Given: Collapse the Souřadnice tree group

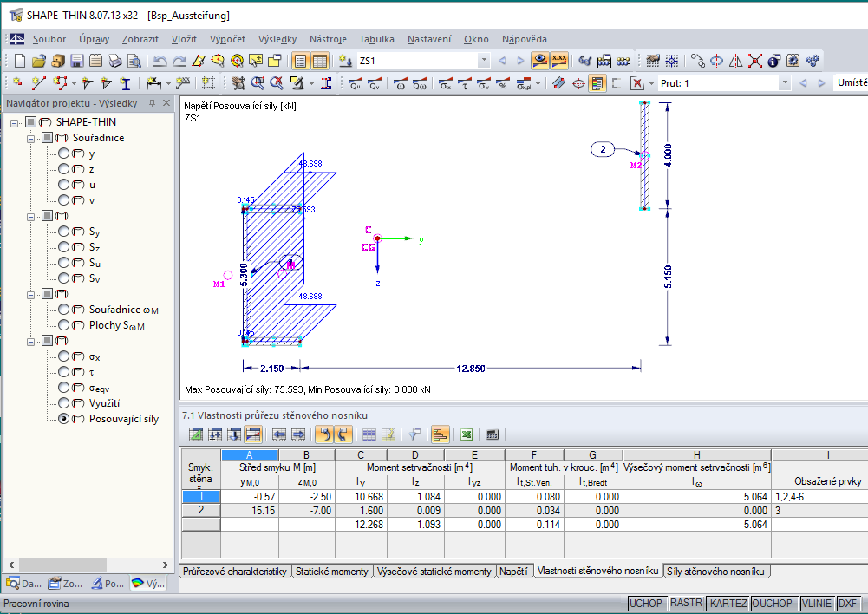Looking at the screenshot, I should pyautogui.click(x=31, y=138).
